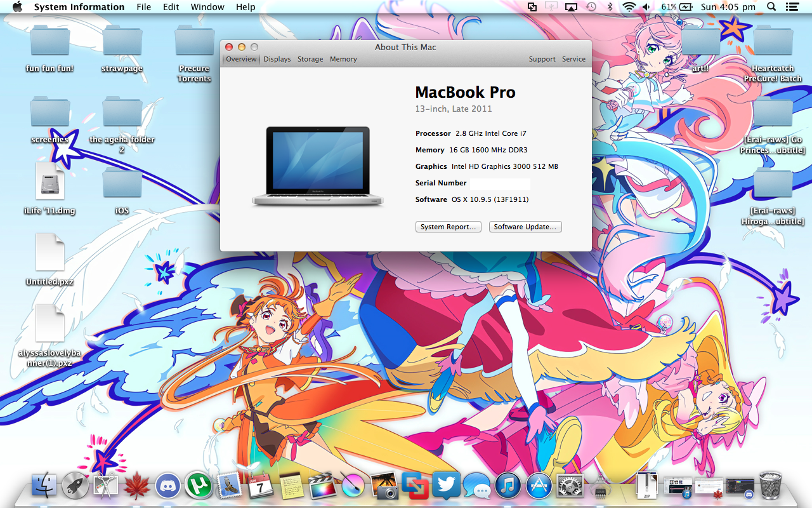Open the File menu
The width and height of the screenshot is (812, 508).
pos(144,7)
